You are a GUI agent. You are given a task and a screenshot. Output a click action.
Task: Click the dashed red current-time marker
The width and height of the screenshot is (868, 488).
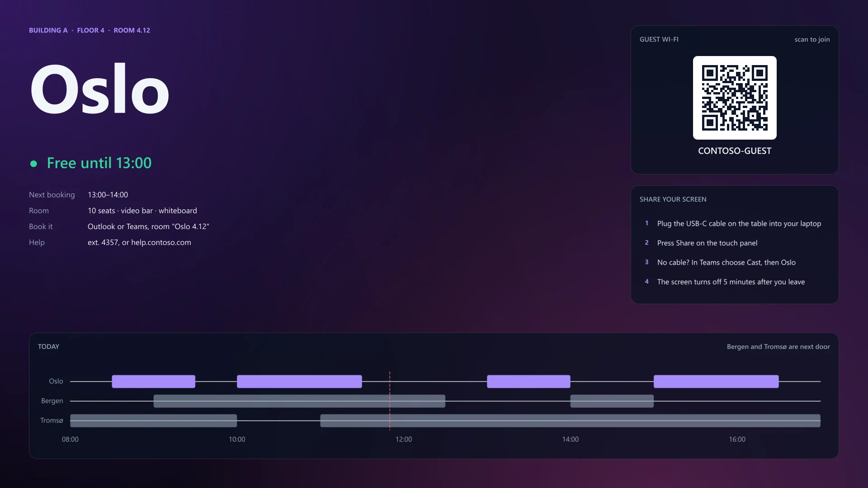(x=390, y=400)
